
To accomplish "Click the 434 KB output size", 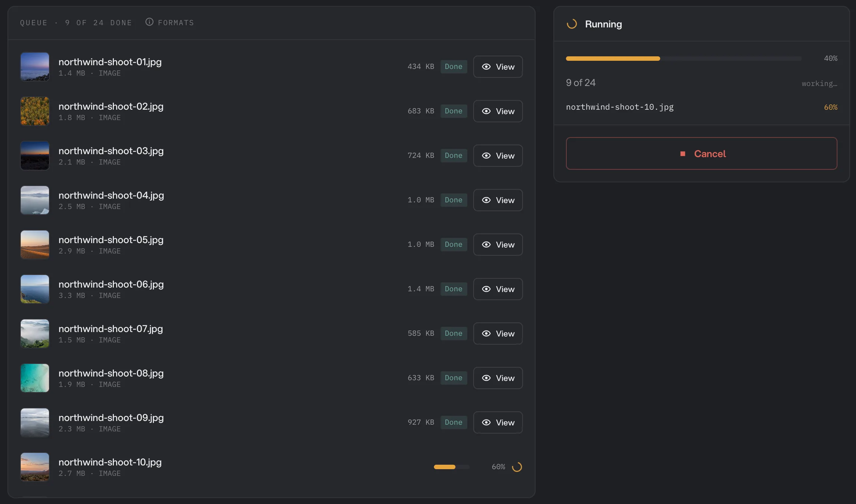I will coord(421,67).
